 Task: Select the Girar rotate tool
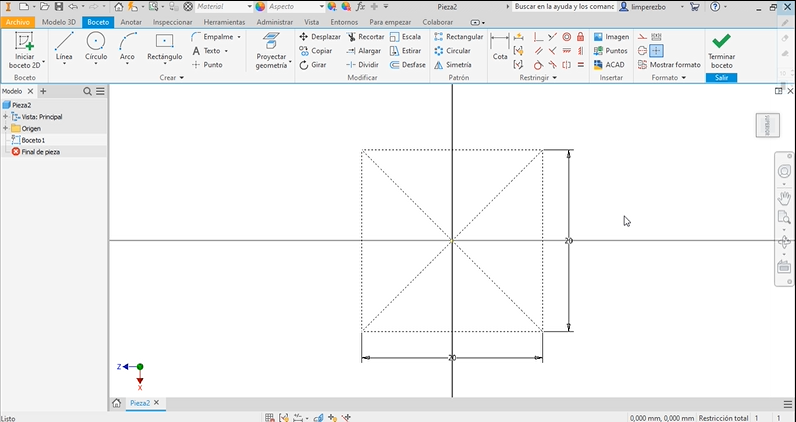313,65
